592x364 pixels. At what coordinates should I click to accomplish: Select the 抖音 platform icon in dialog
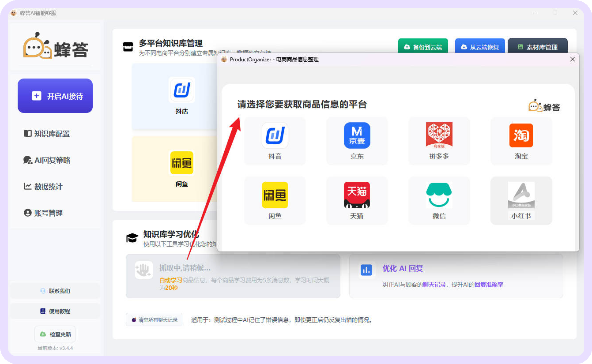275,136
